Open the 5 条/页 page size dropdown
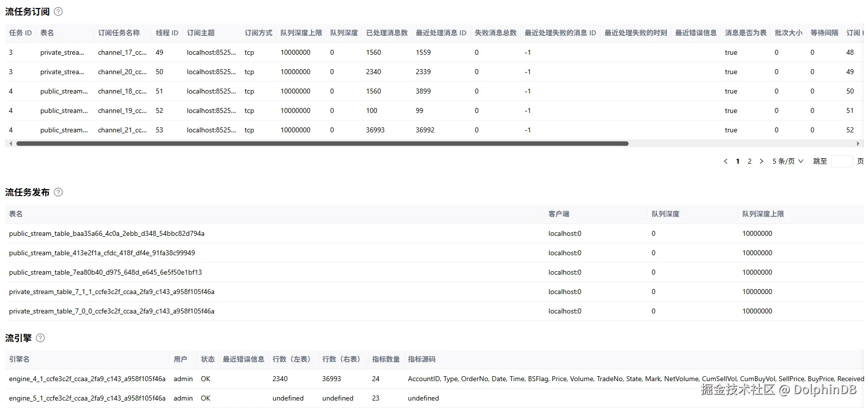The height and width of the screenshot is (408, 868). (x=788, y=161)
